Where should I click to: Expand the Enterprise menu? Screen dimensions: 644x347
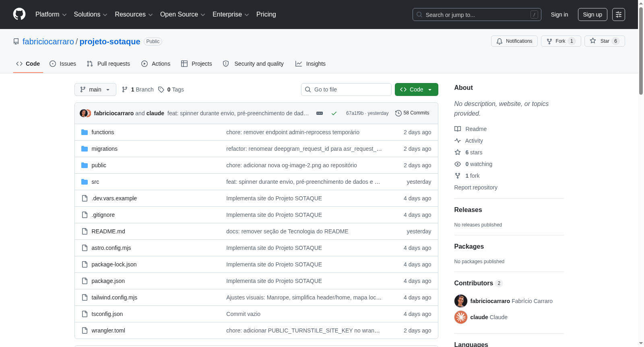click(x=231, y=15)
